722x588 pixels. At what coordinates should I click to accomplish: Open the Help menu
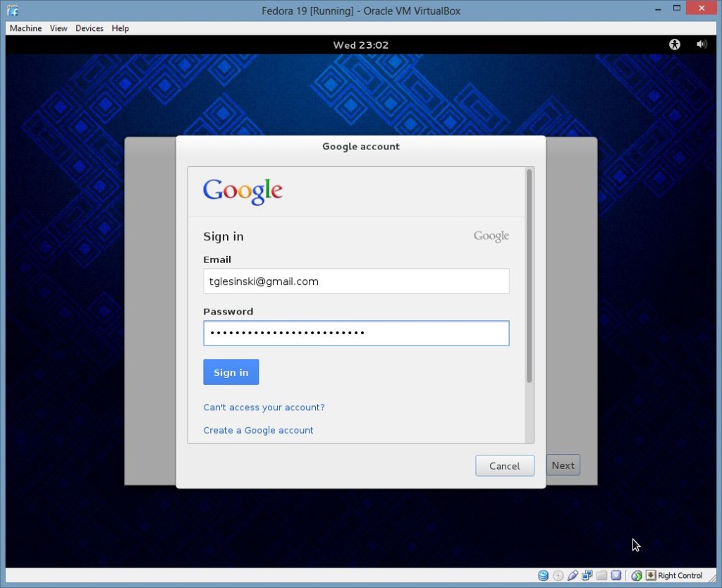coord(120,28)
